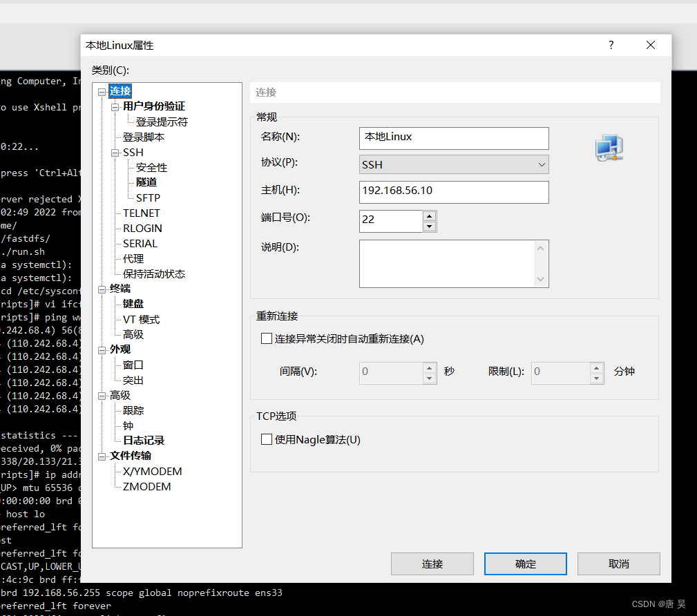697x616 pixels.
Task: Enable 使用Nagle算法 checkbox
Action: click(x=267, y=439)
